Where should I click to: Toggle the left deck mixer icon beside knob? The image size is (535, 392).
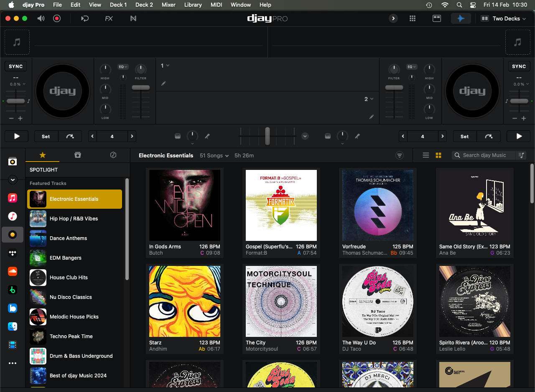point(177,136)
